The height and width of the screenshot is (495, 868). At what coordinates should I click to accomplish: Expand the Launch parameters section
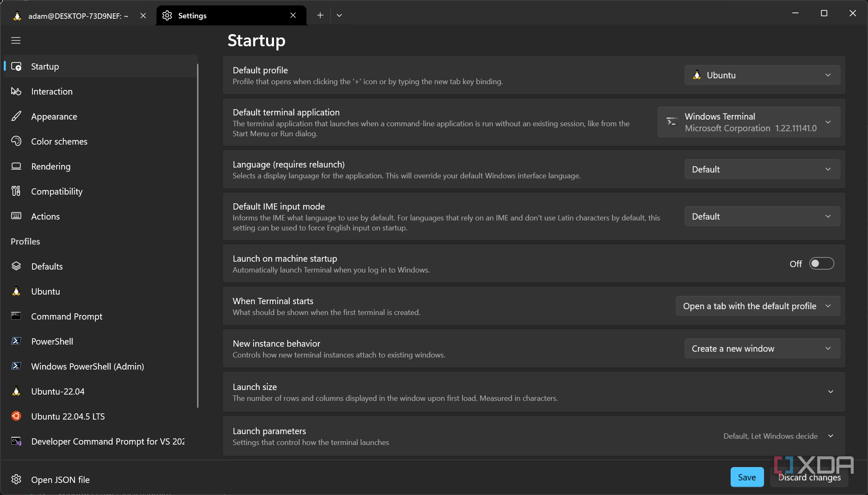point(534,436)
